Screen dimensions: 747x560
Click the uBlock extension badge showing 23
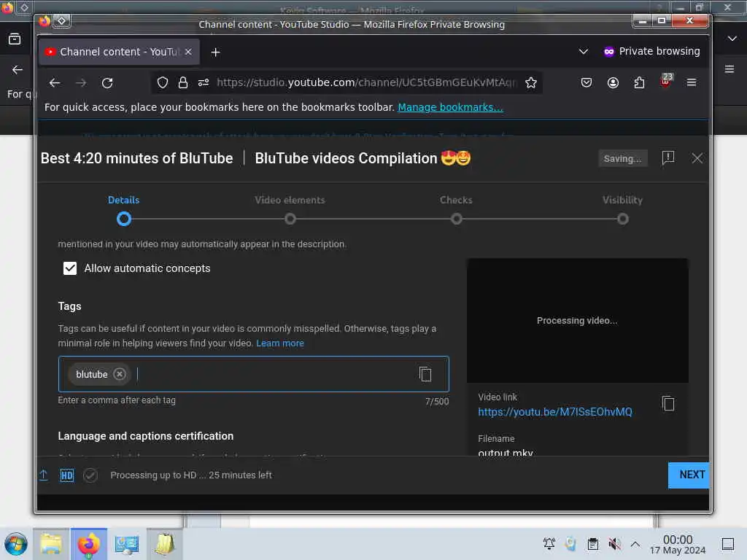(x=666, y=81)
